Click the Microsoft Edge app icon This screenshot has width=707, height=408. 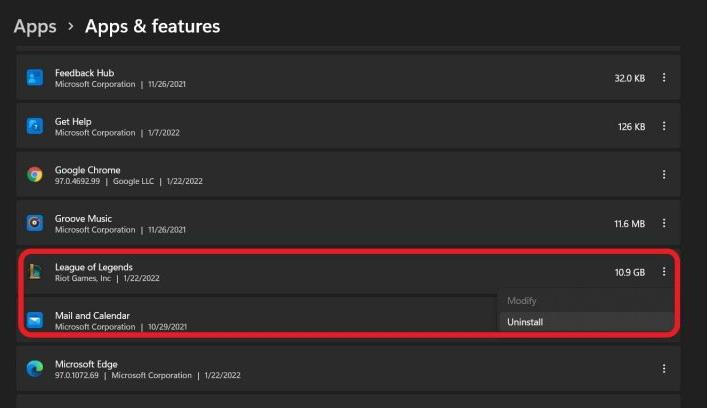pyautogui.click(x=35, y=369)
